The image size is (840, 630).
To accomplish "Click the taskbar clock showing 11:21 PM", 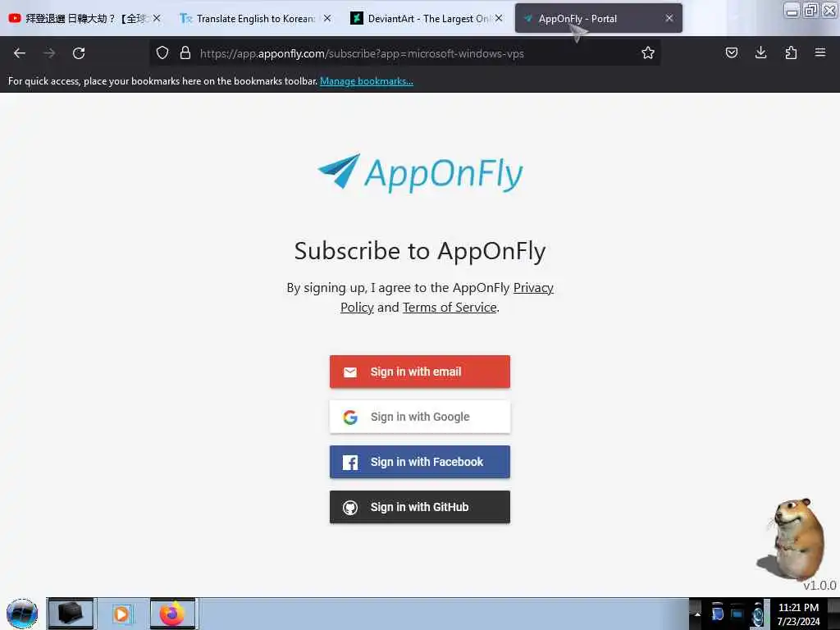I will tap(798, 614).
